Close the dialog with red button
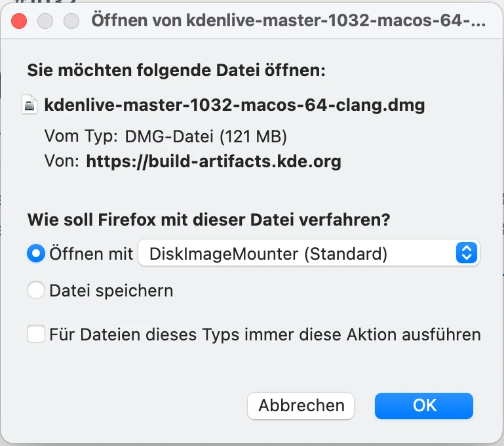The height and width of the screenshot is (446, 504). coord(19,21)
